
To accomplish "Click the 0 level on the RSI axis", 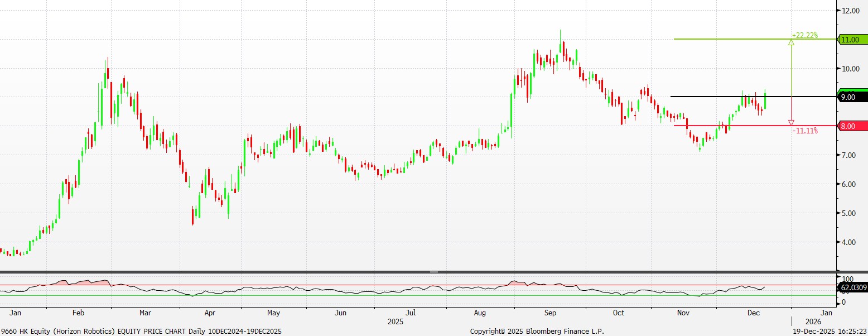I will (x=844, y=303).
